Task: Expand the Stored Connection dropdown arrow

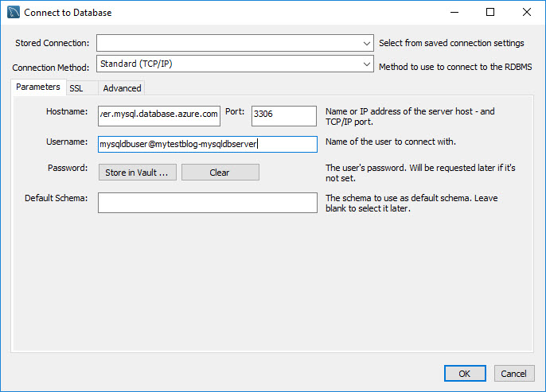Action: [x=366, y=43]
